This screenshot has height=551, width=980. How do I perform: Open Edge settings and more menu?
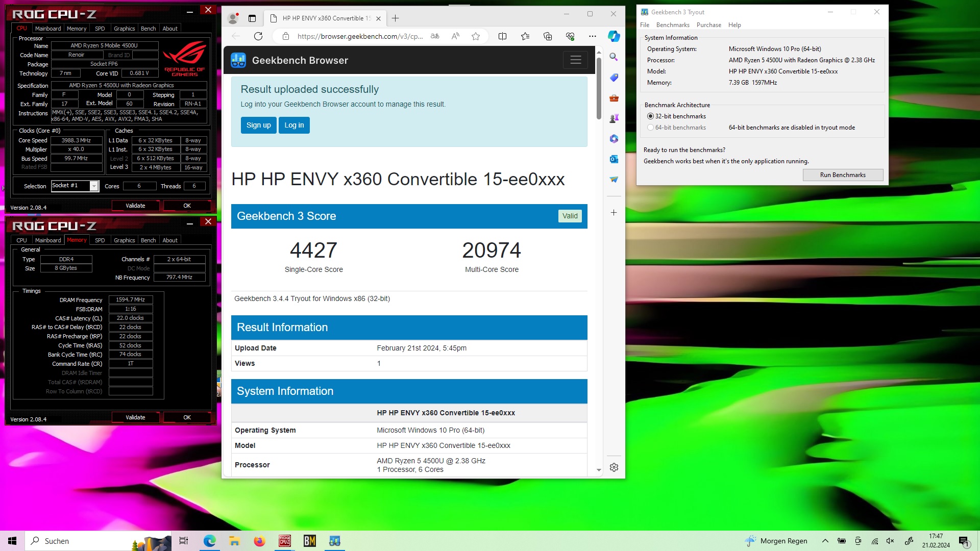point(592,36)
